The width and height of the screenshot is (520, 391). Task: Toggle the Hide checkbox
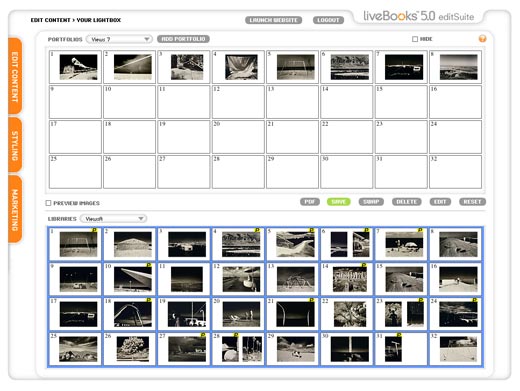(x=415, y=39)
